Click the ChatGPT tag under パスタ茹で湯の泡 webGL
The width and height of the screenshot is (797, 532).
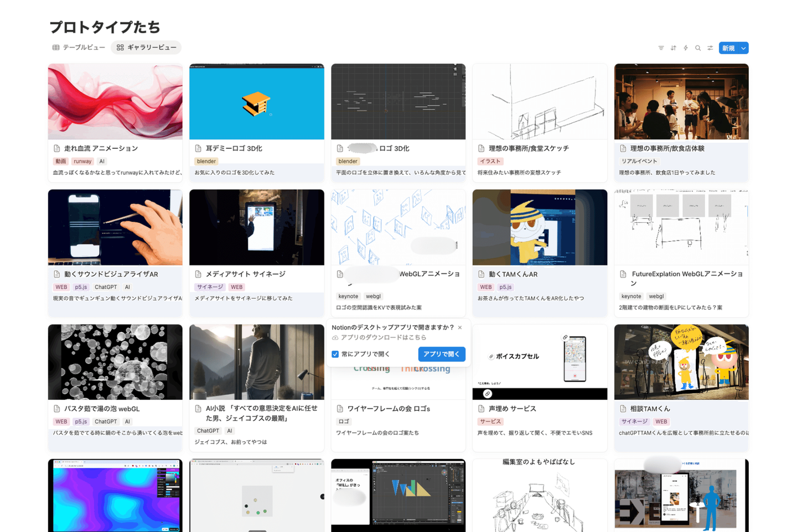click(x=106, y=421)
